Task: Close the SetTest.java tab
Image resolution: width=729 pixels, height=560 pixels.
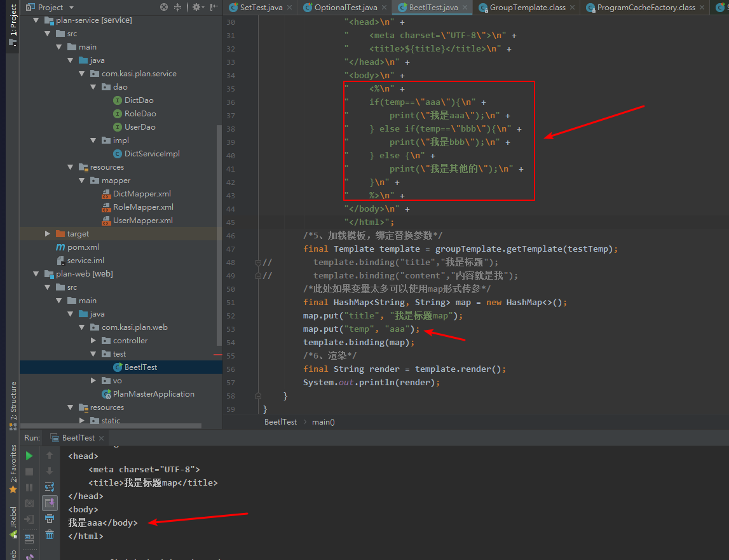Action: (x=290, y=8)
